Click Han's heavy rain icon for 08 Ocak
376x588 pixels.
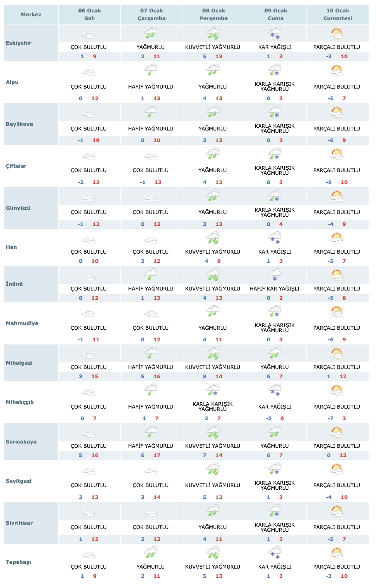(213, 238)
